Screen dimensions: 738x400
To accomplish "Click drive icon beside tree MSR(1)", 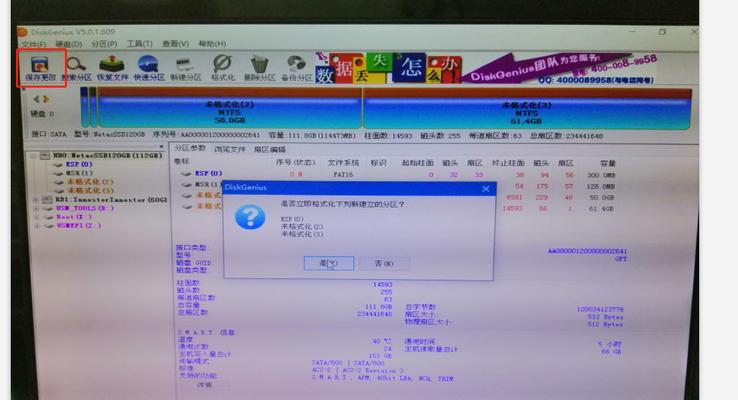I will point(58,173).
